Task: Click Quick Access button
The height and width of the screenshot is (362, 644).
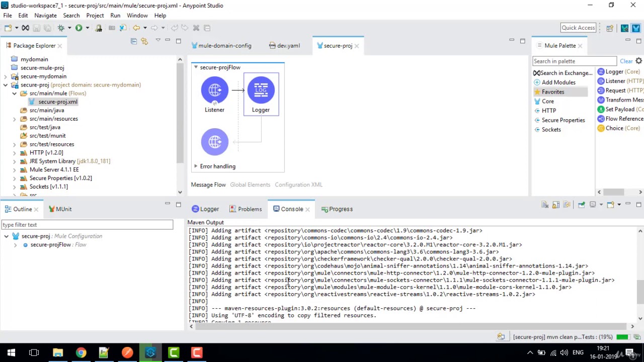Action: (578, 28)
